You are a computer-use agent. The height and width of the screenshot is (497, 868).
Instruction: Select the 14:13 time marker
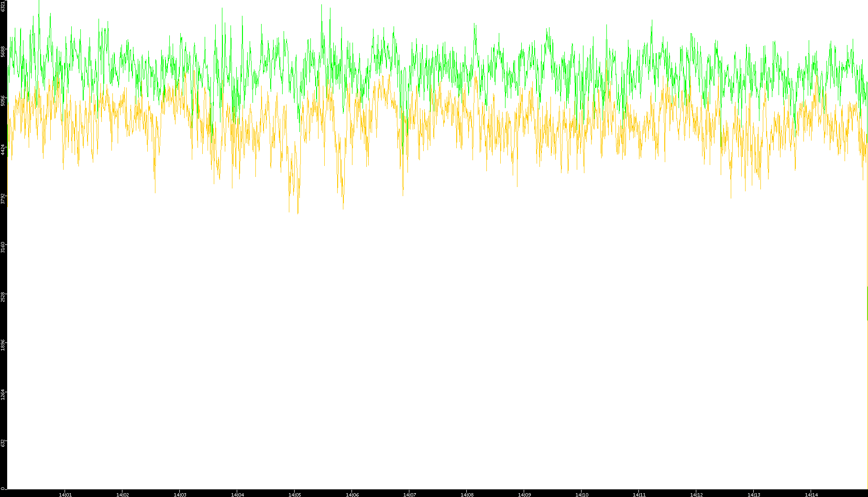(754, 494)
